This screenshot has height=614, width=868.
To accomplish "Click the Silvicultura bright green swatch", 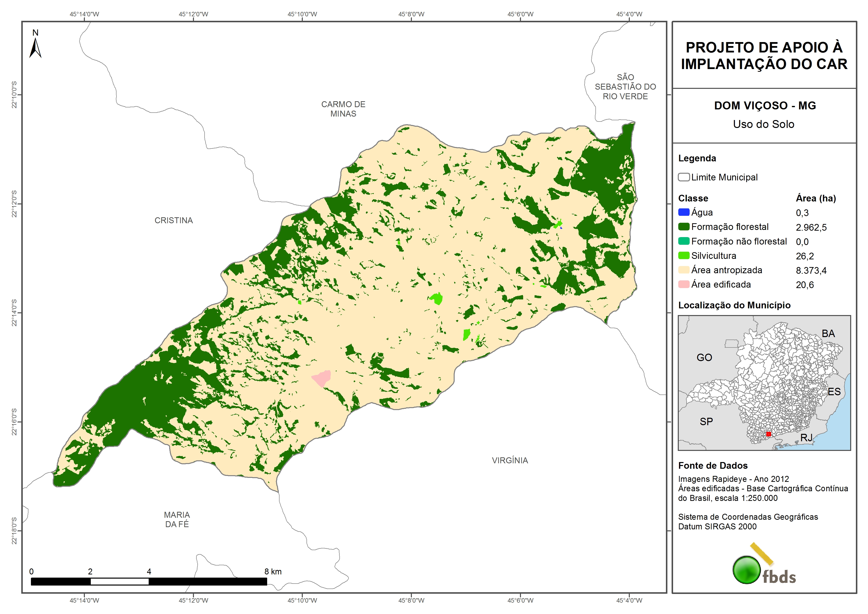I will coord(683,255).
